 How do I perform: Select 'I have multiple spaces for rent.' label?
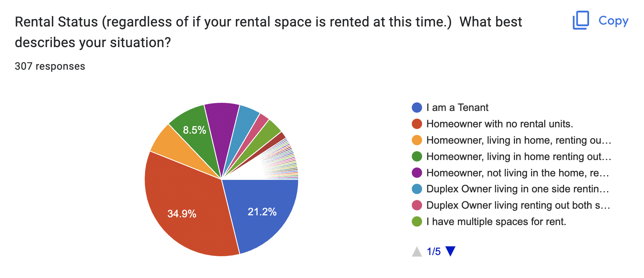[496, 222]
